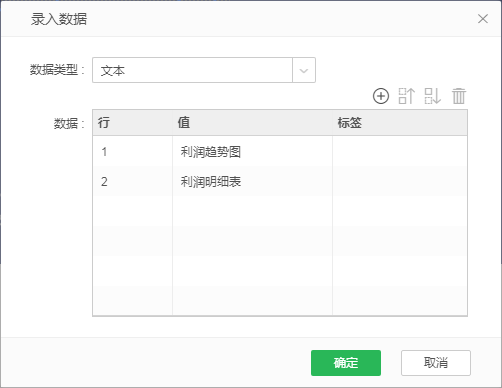Viewport: 502px width, 388px height.
Task: Select the label cell of row 2
Action: tap(400, 181)
